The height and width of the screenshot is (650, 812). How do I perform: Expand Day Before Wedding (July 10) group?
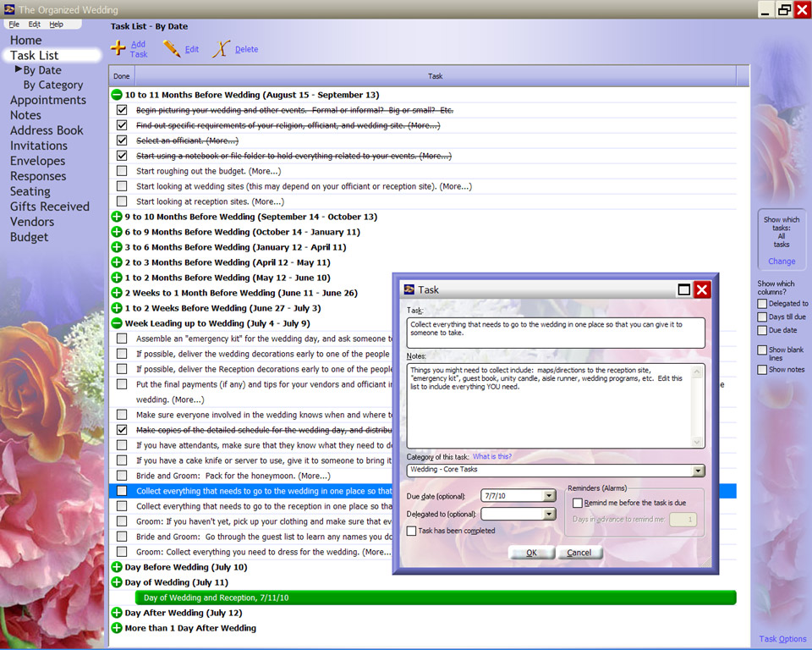117,567
